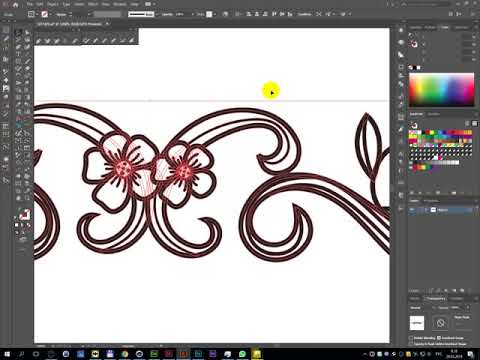
Task: Open the Edit menu
Action: coord(40,5)
